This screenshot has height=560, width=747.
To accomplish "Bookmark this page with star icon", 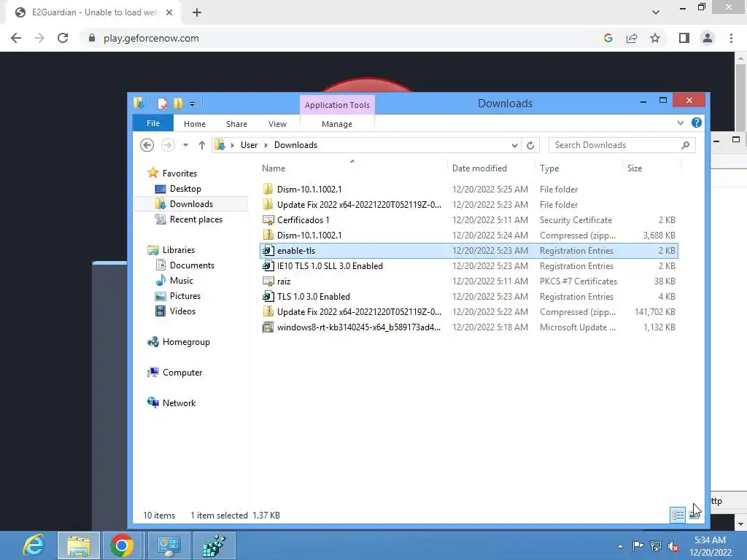I will click(x=655, y=38).
